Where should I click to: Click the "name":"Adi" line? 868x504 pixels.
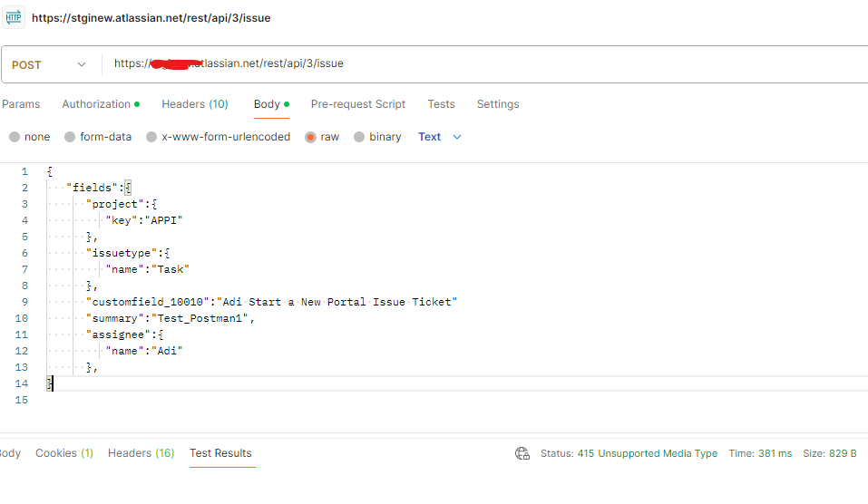tap(144, 351)
